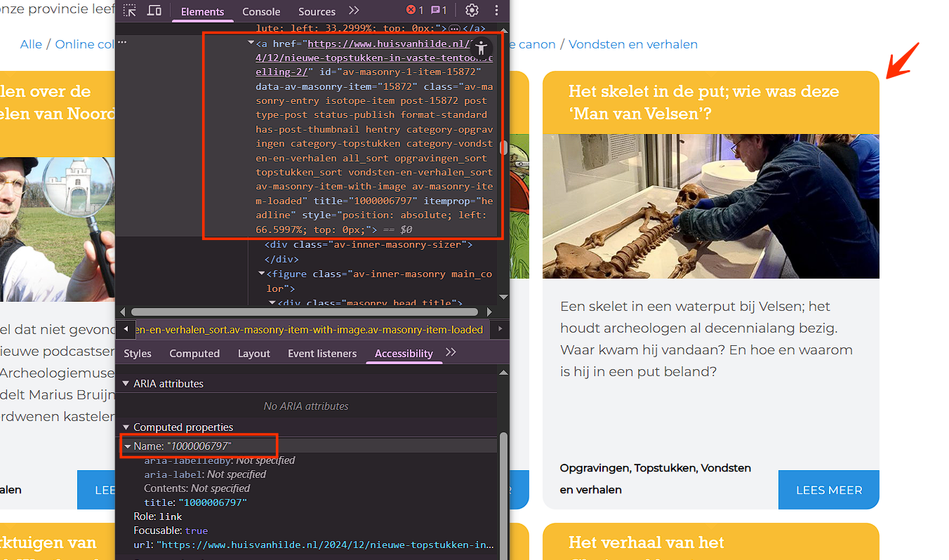Switch to the Console tab

tap(261, 11)
